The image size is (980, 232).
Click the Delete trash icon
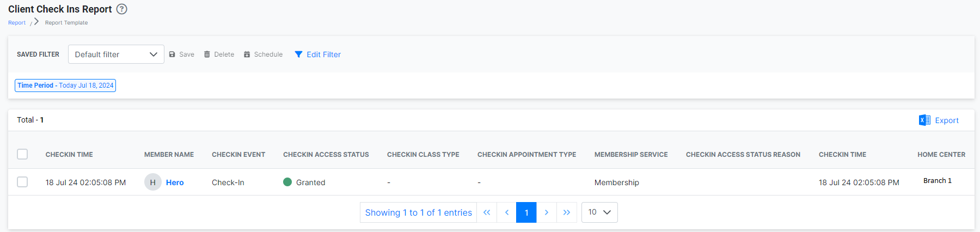207,54
